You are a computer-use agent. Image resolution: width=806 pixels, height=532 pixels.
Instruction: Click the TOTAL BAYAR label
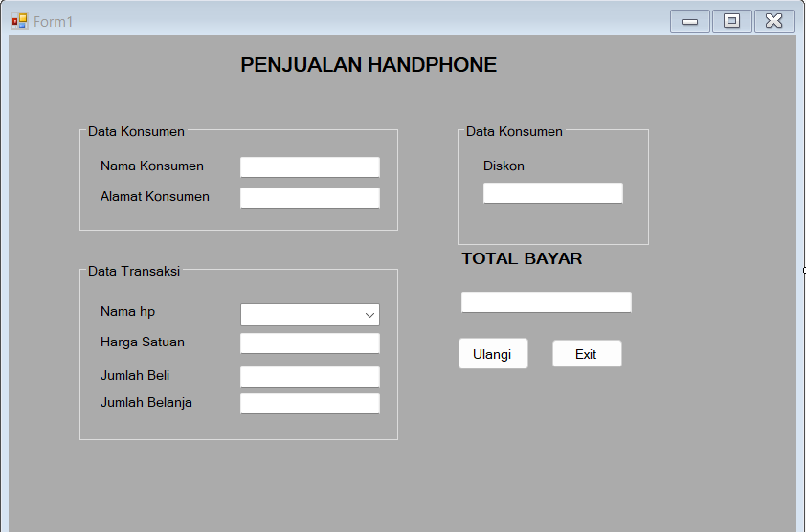coord(522,258)
